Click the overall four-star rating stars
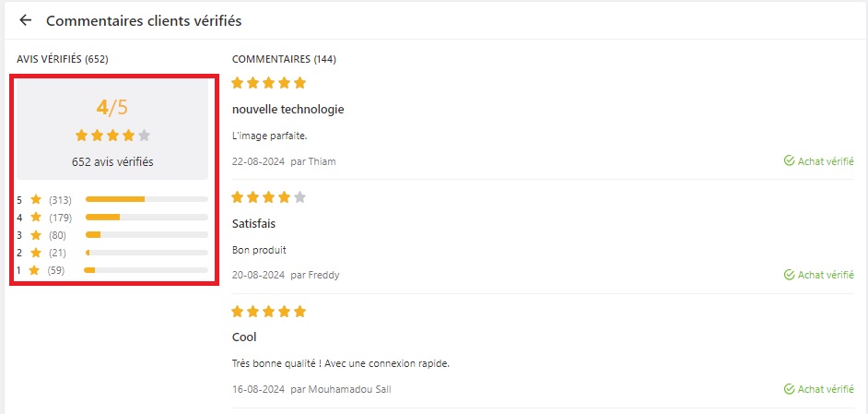 112,136
